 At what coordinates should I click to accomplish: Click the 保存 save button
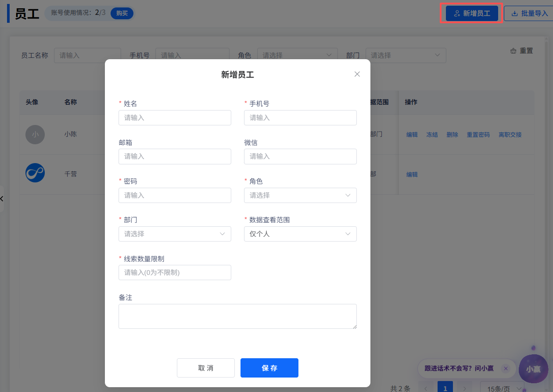[269, 368]
